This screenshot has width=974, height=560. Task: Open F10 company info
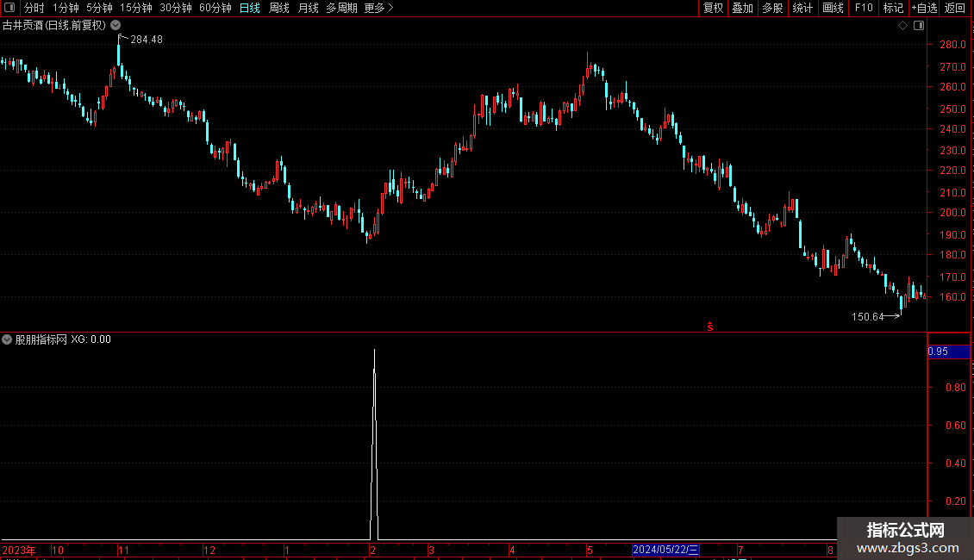864,8
